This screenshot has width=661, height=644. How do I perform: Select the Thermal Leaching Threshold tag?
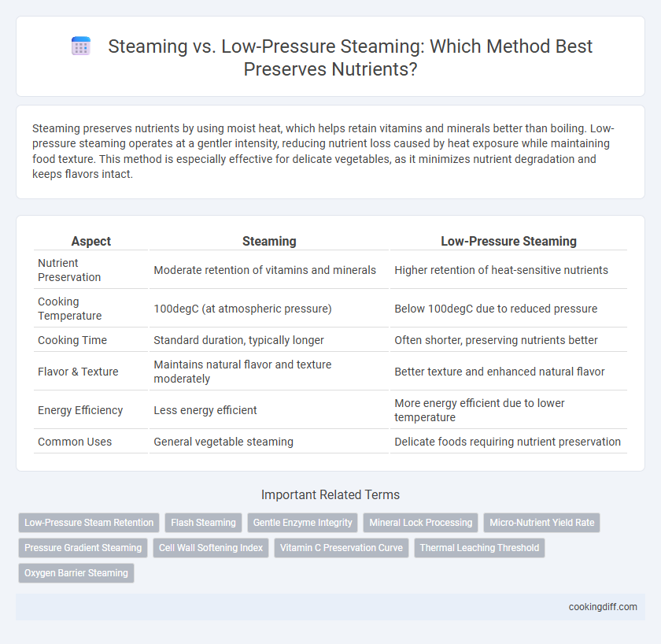coord(479,548)
